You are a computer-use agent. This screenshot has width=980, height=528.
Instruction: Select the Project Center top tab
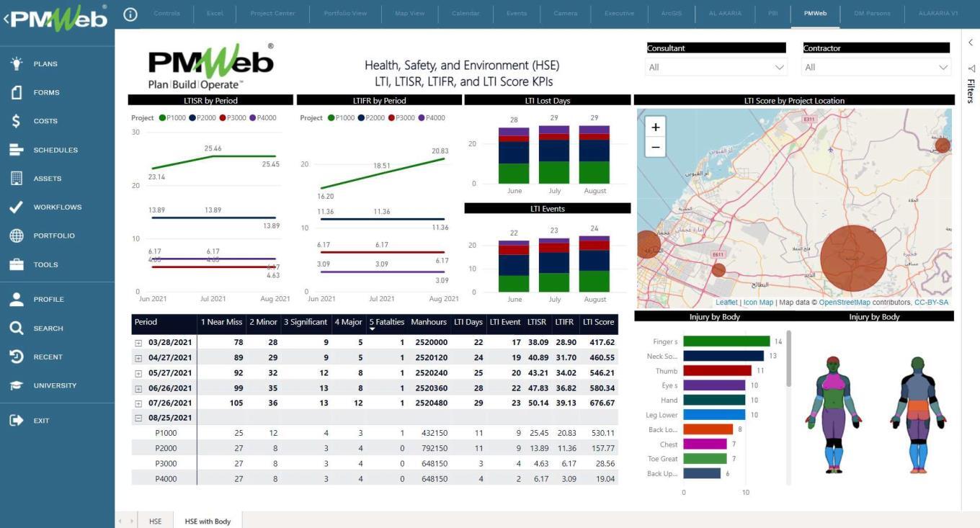[272, 14]
